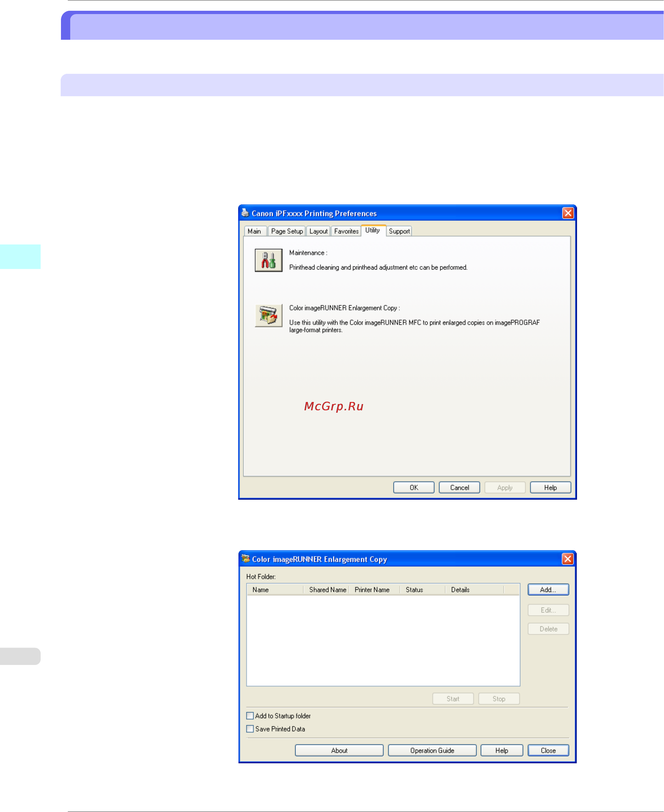The image size is (664, 812).
Task: Click the Shared Name column header
Action: pos(326,589)
